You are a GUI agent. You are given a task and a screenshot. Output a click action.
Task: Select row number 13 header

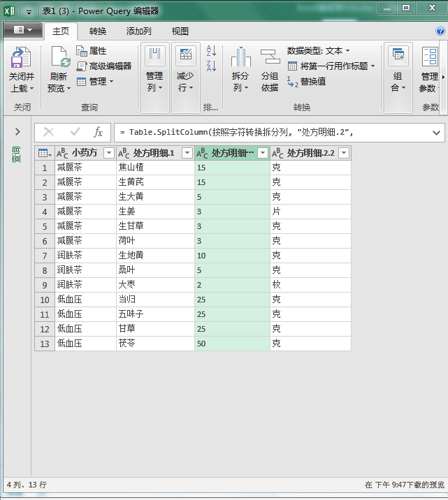(45, 344)
